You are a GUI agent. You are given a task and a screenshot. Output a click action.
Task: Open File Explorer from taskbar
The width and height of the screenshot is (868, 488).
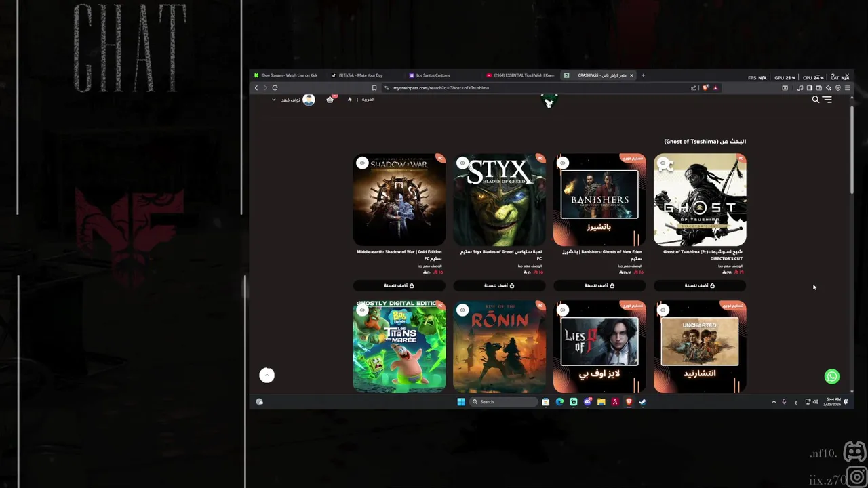(601, 402)
